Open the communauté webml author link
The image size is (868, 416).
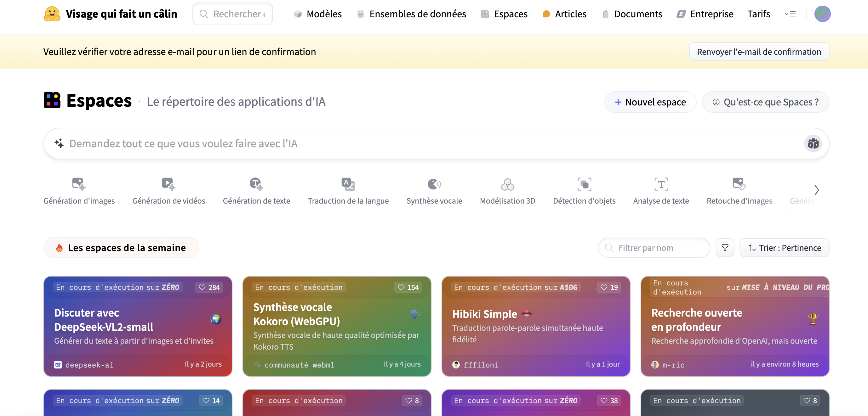point(299,364)
